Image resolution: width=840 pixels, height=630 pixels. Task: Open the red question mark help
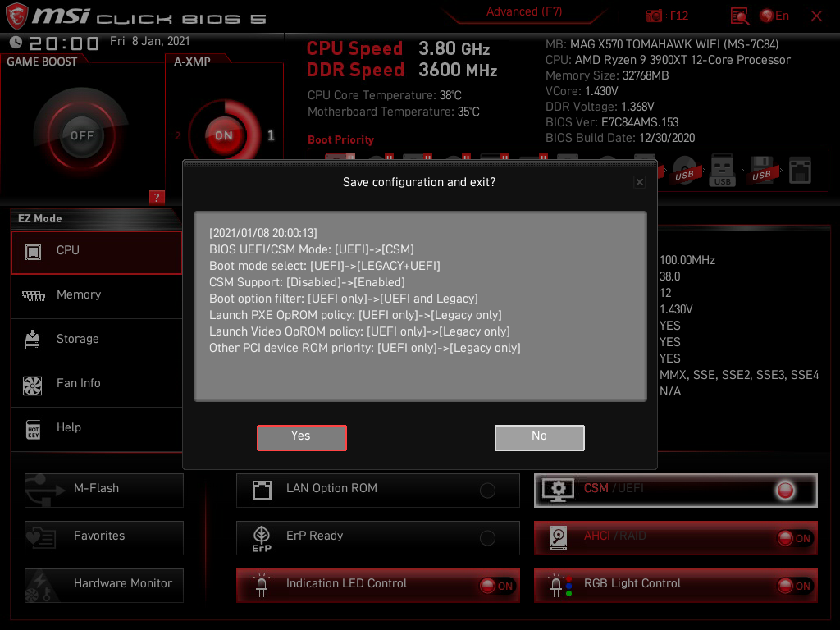click(x=157, y=197)
